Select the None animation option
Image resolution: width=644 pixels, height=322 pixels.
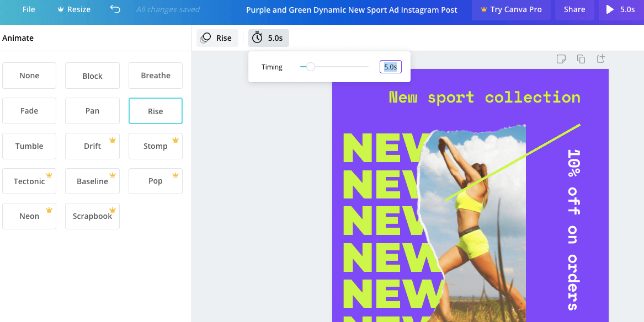pos(29,75)
